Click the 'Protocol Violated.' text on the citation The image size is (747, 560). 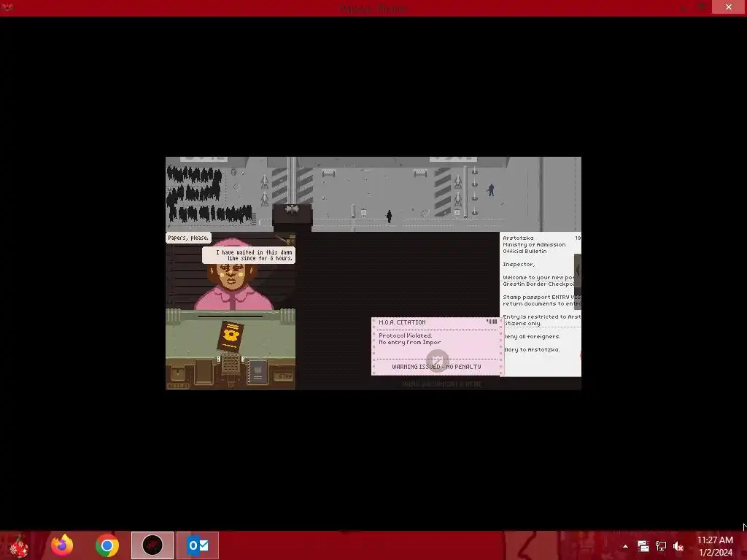pyautogui.click(x=406, y=335)
